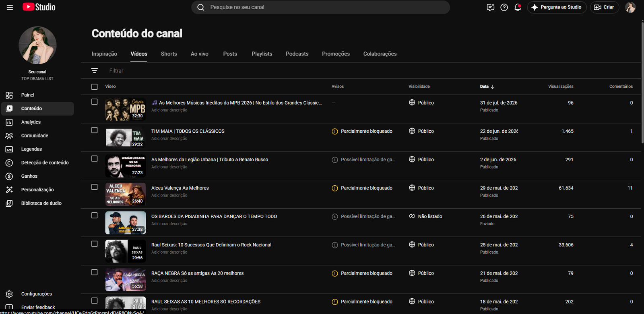Click info icon for Legião Urbana video
This screenshot has width=644, height=314.
pyautogui.click(x=335, y=160)
